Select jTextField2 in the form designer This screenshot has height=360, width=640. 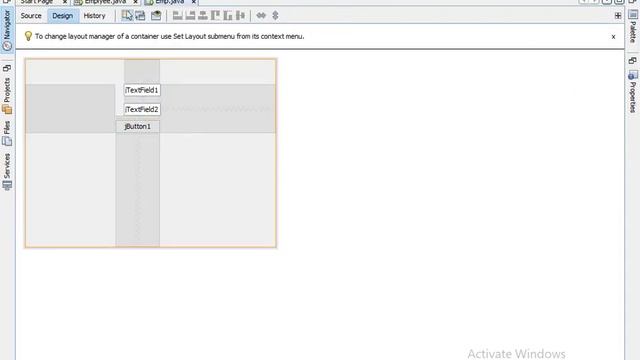click(142, 109)
